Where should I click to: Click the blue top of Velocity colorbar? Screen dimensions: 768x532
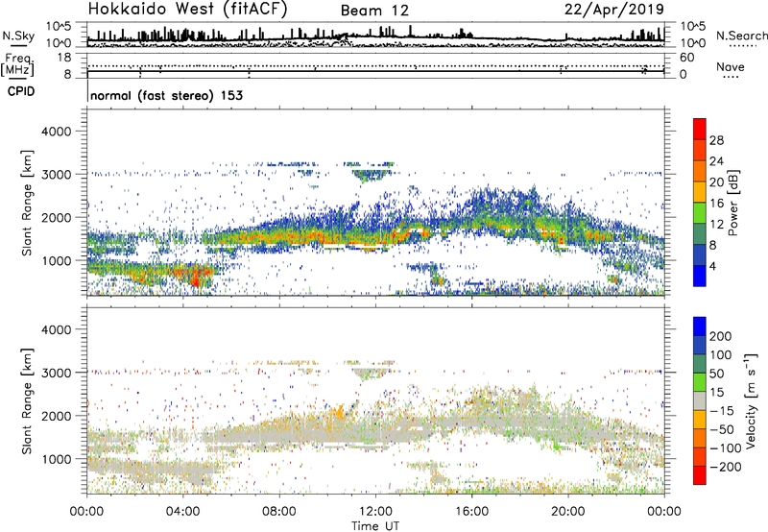(700, 326)
